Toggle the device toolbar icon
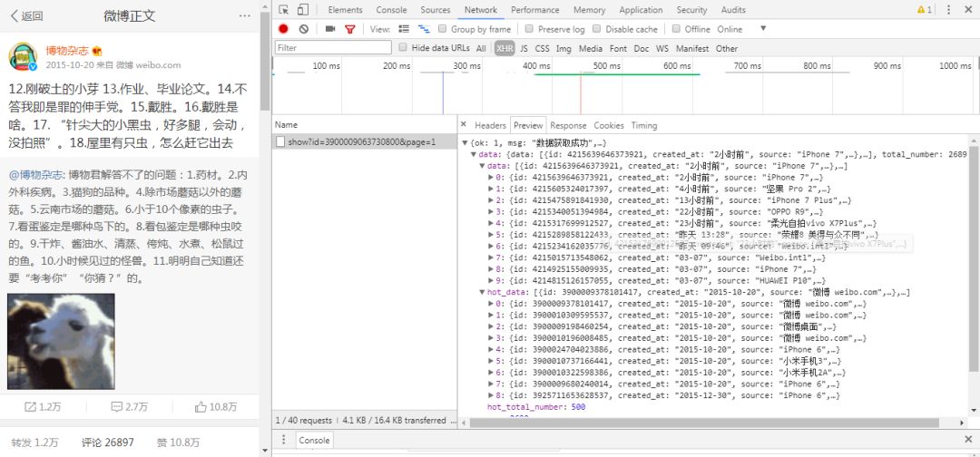 pyautogui.click(x=303, y=9)
